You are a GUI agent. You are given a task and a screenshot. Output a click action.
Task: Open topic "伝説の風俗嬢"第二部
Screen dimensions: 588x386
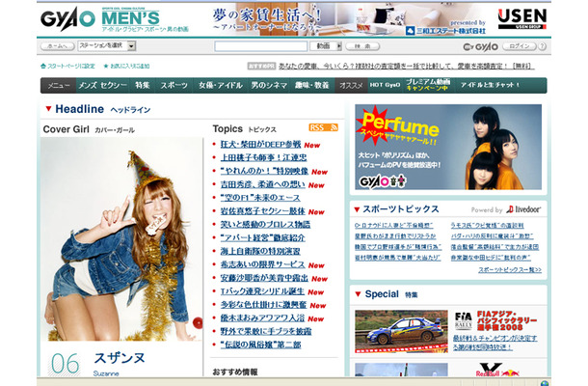(260, 345)
